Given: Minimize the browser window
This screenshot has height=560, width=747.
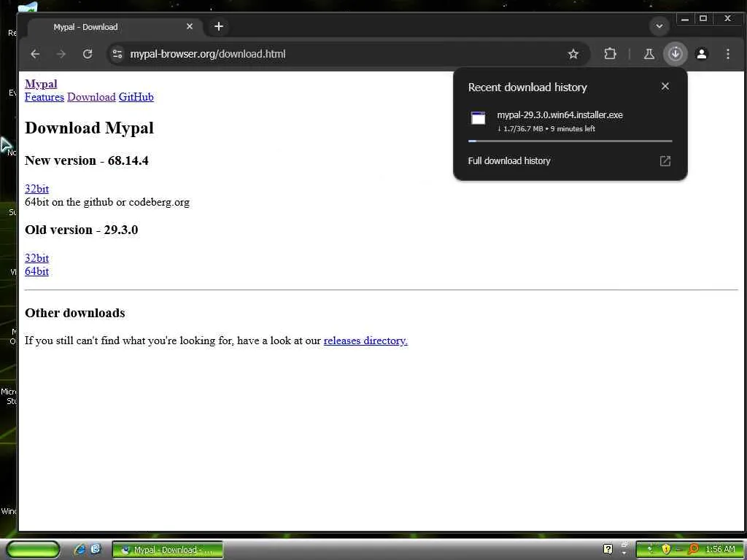Looking at the screenshot, I should [x=685, y=19].
